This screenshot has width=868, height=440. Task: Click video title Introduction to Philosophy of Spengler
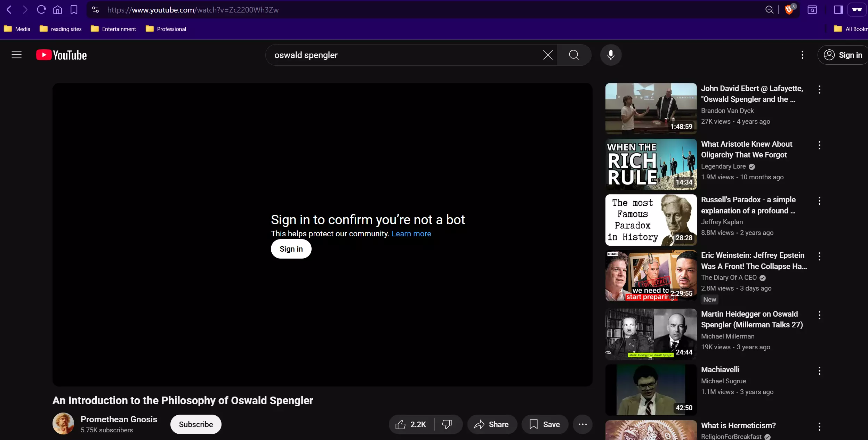pos(183,400)
